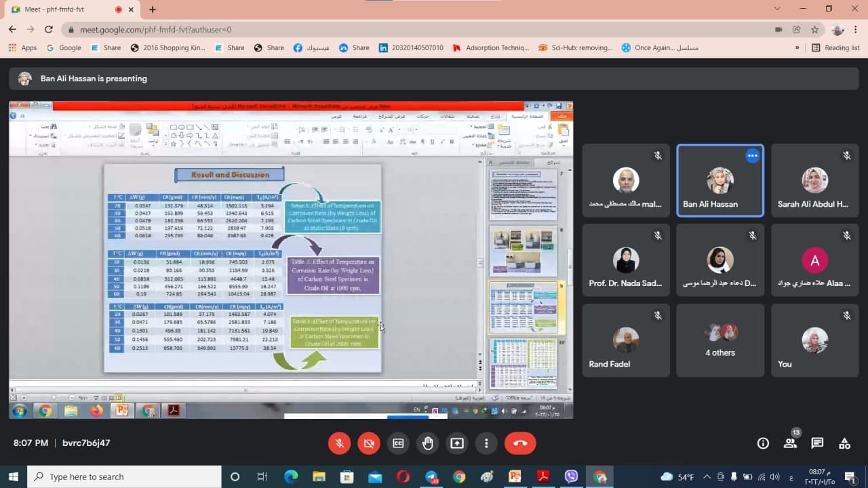Open Chrome tab search chevron
Viewport: 868px width, 488px height.
tap(777, 9)
